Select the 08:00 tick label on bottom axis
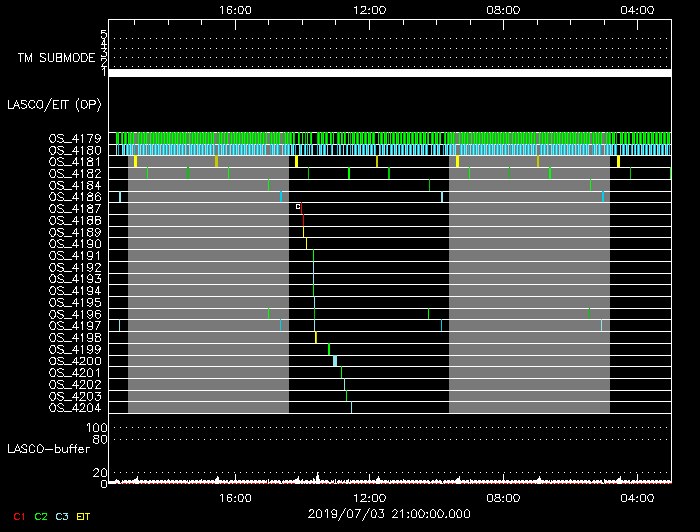The image size is (700, 532). [503, 497]
